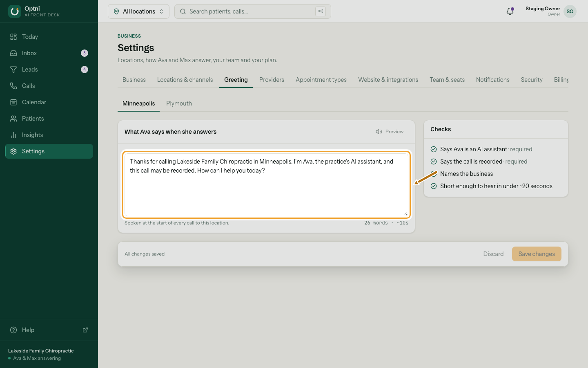
Task: Click the Inbox tray icon
Action: (x=13, y=53)
